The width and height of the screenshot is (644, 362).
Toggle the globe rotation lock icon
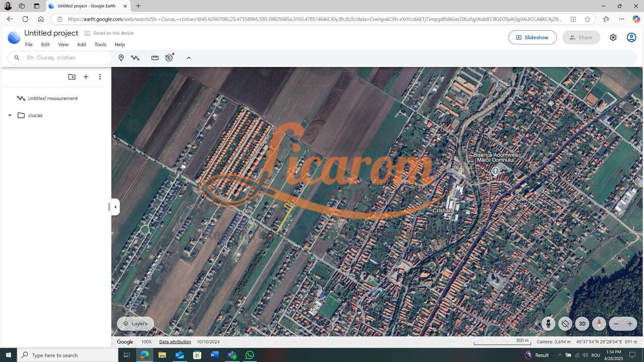[x=565, y=324]
